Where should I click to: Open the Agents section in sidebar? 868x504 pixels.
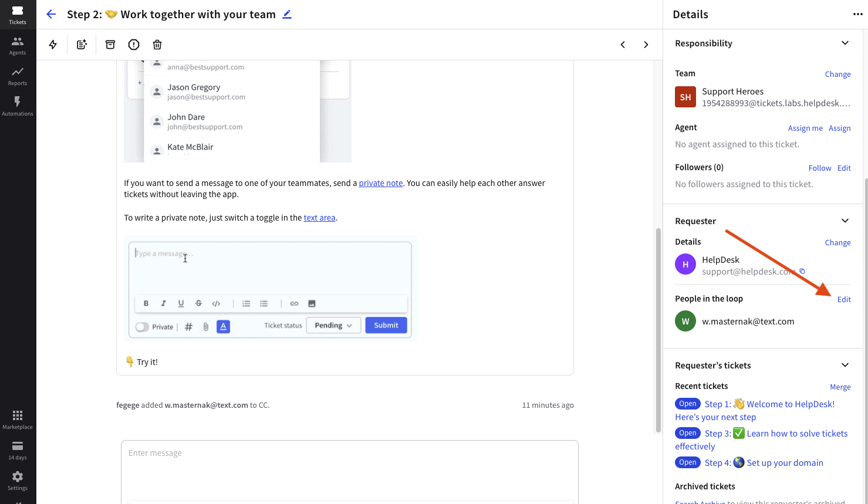18,45
